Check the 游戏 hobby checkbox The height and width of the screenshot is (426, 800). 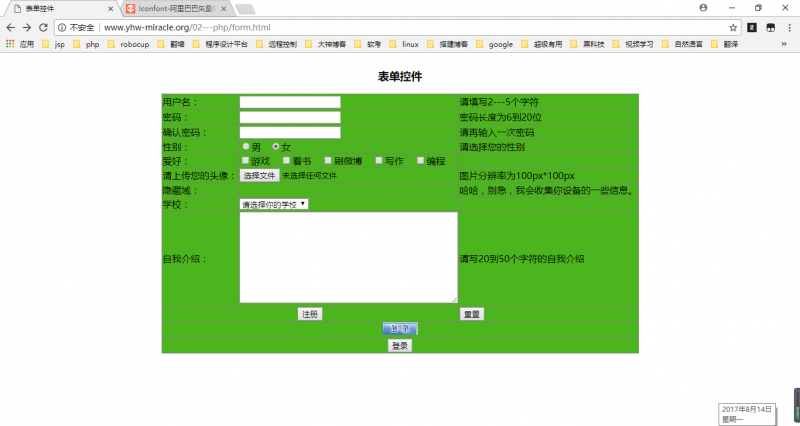coord(245,160)
